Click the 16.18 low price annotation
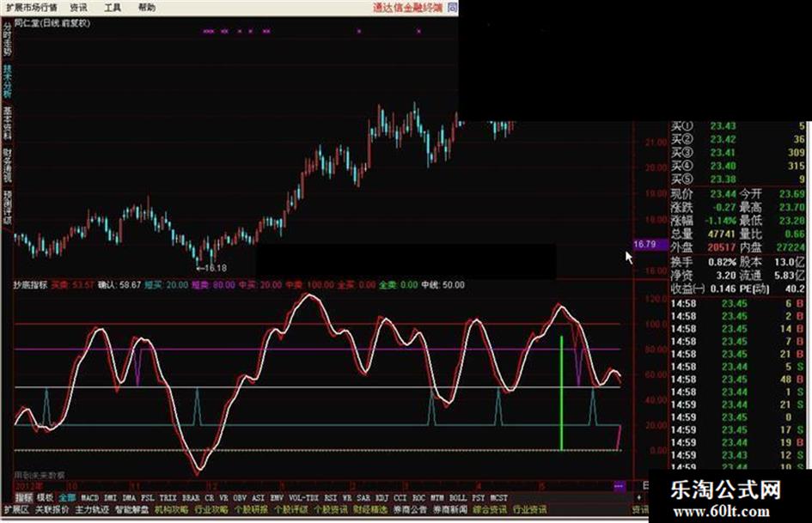 point(211,268)
